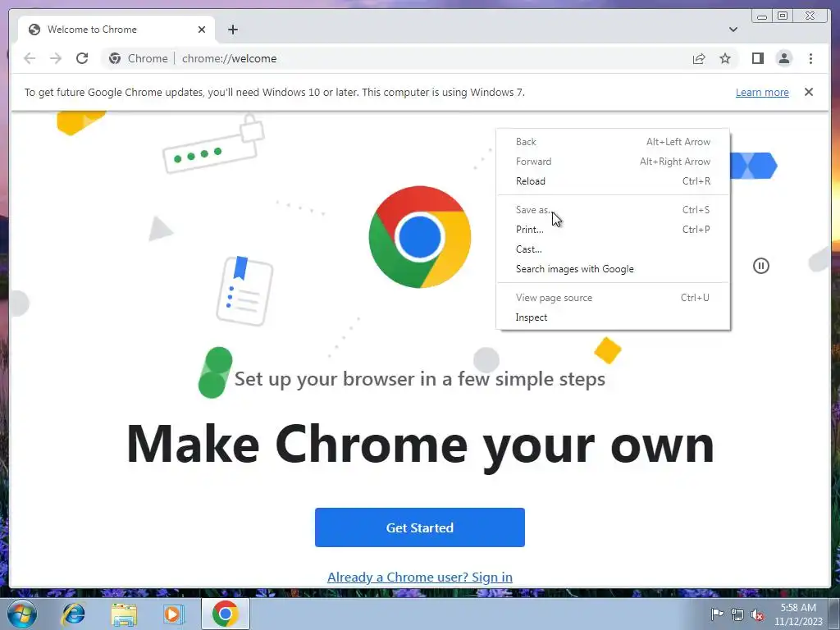Follow the Already a Chrome user? Sign in link
This screenshot has width=840, height=630.
click(419, 577)
